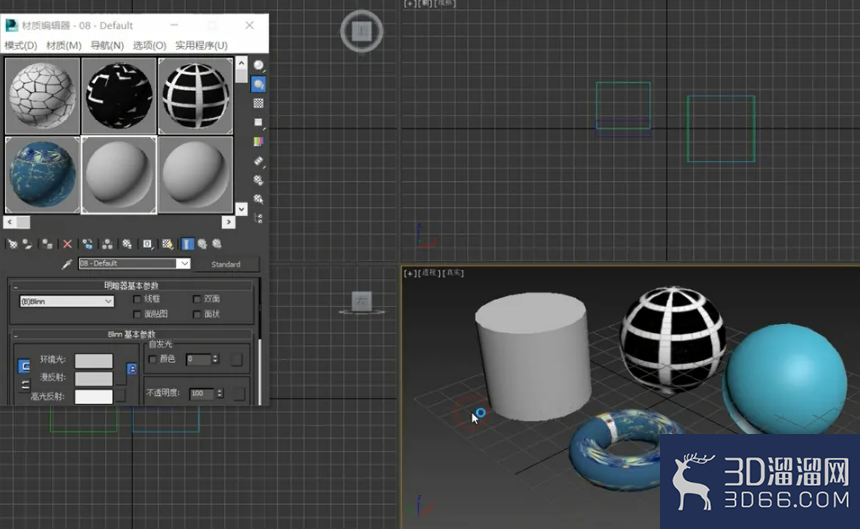
Task: Click the Make Unique icon
Action: 107,244
